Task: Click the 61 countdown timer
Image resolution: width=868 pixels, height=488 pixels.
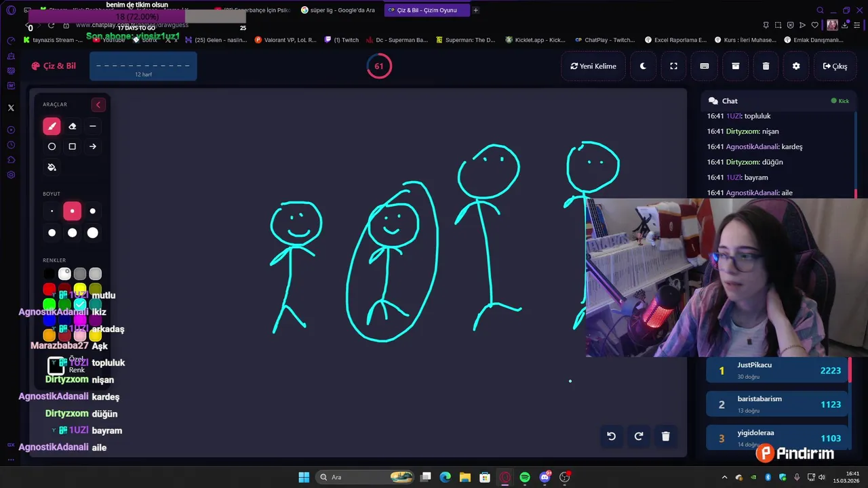Action: click(x=379, y=66)
